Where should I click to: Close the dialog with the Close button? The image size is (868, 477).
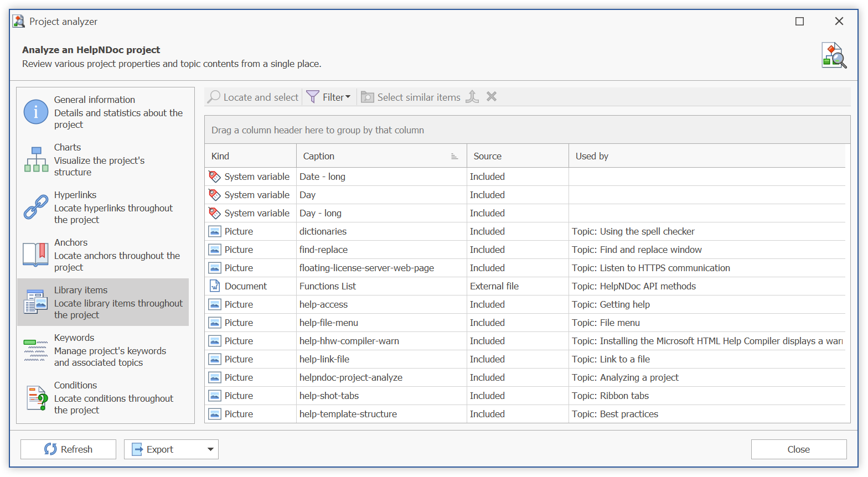coord(799,449)
